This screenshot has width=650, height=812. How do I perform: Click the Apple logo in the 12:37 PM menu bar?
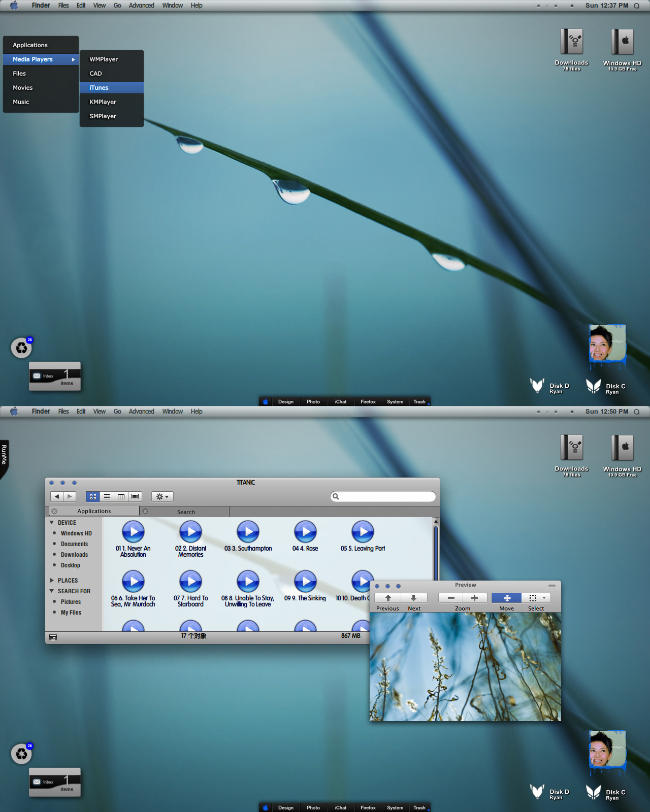(14, 6)
